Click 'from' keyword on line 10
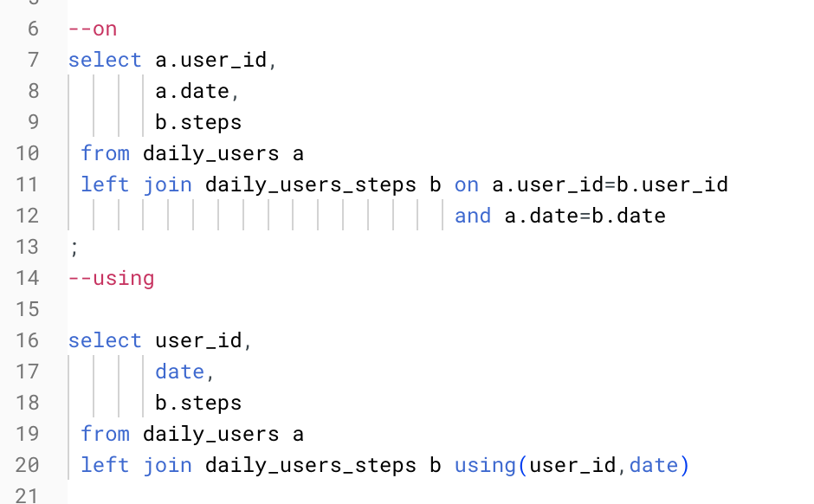 click(x=106, y=153)
